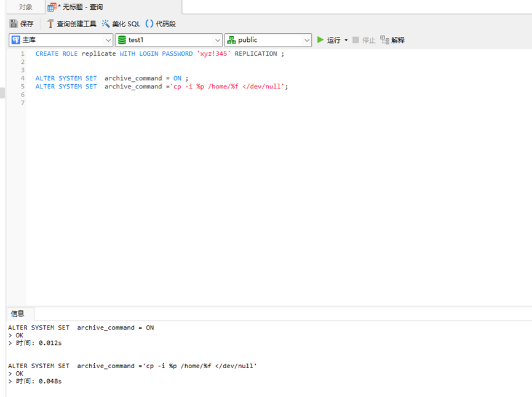Click line number 4 in the gutter
The image size is (532, 397).
click(23, 78)
